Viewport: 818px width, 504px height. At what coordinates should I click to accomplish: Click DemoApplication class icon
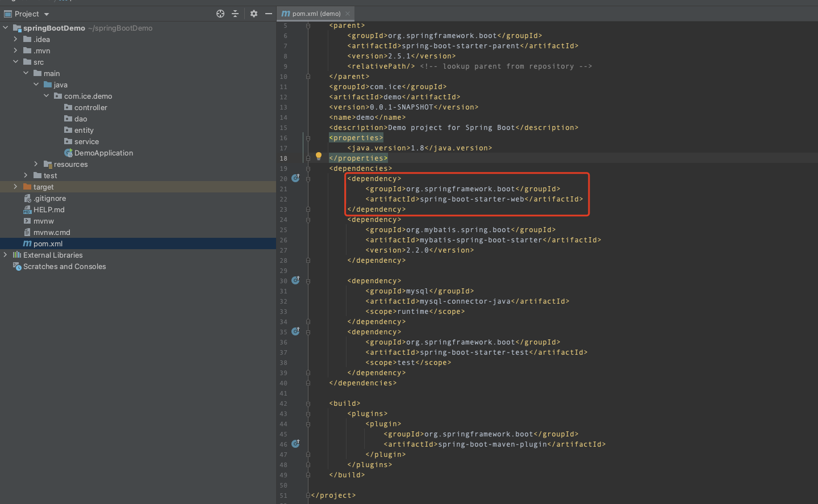coord(68,153)
